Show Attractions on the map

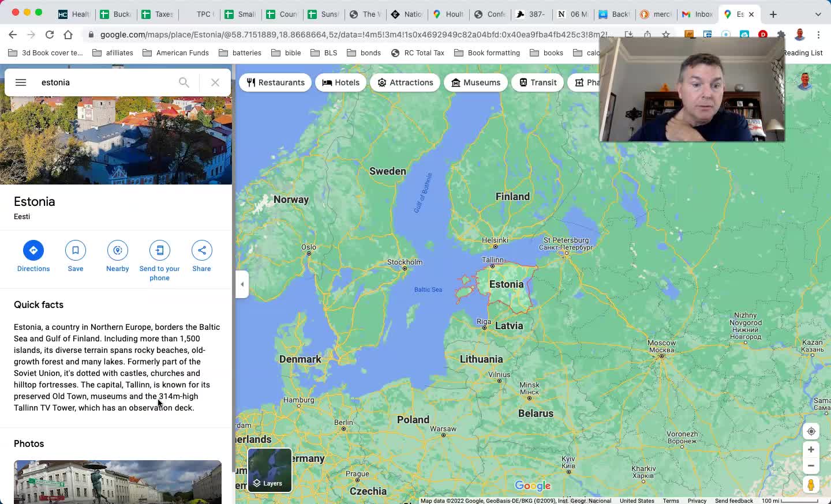point(405,82)
